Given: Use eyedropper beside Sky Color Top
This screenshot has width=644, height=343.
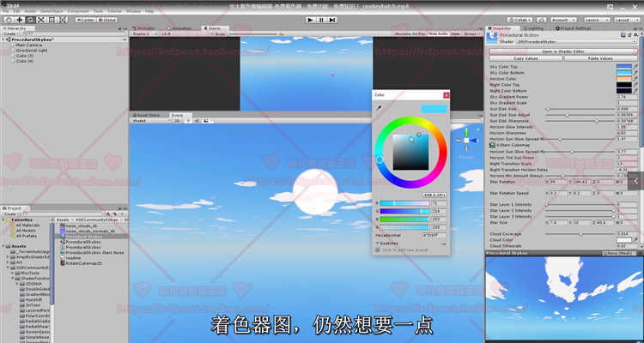Looking at the screenshot, I should click(635, 67).
